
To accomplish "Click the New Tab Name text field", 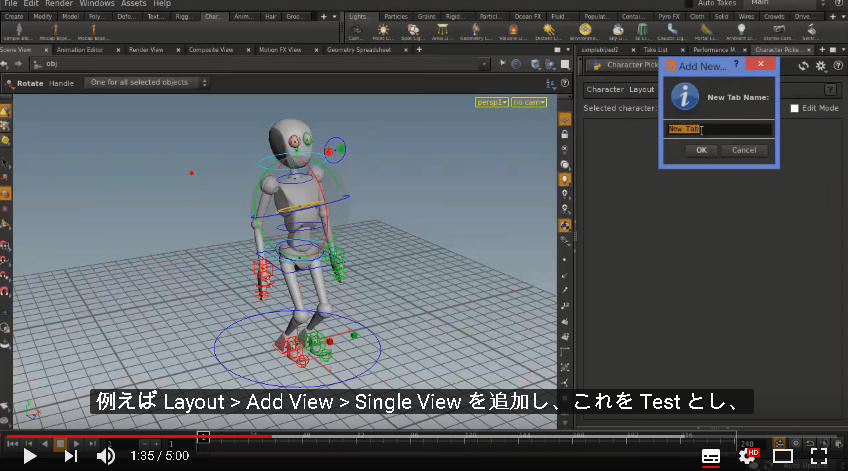I will pos(719,129).
